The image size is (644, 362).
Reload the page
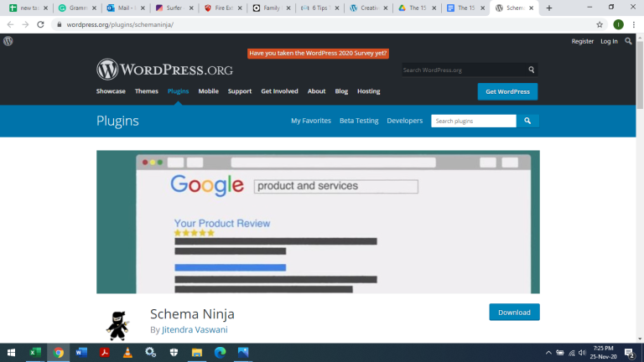tap(40, 24)
